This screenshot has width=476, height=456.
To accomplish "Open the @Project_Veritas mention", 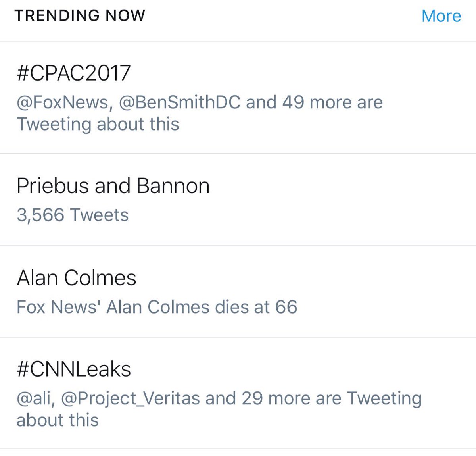I will coord(130,398).
